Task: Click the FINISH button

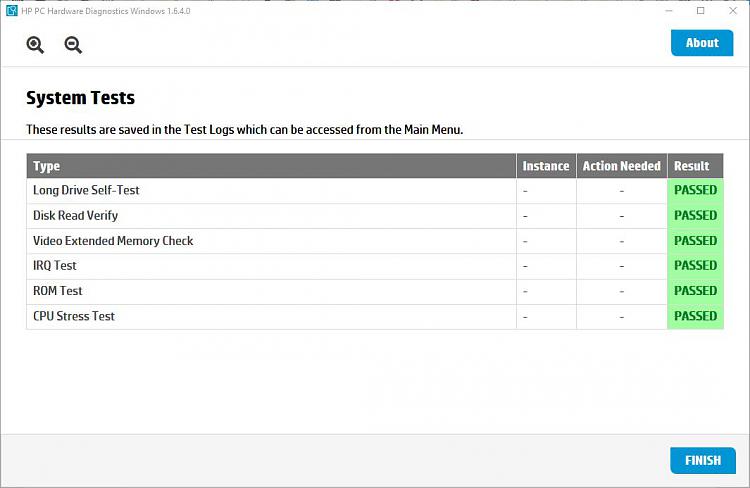Action: point(703,460)
